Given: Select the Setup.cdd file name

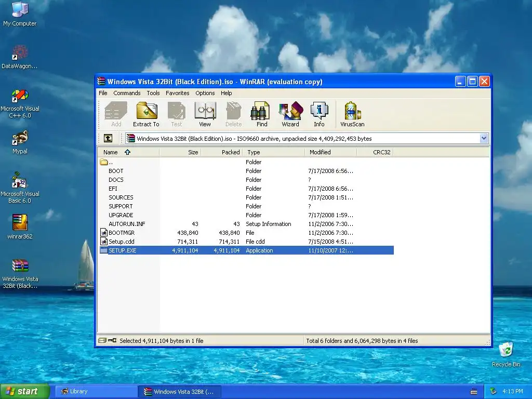Looking at the screenshot, I should [x=122, y=242].
